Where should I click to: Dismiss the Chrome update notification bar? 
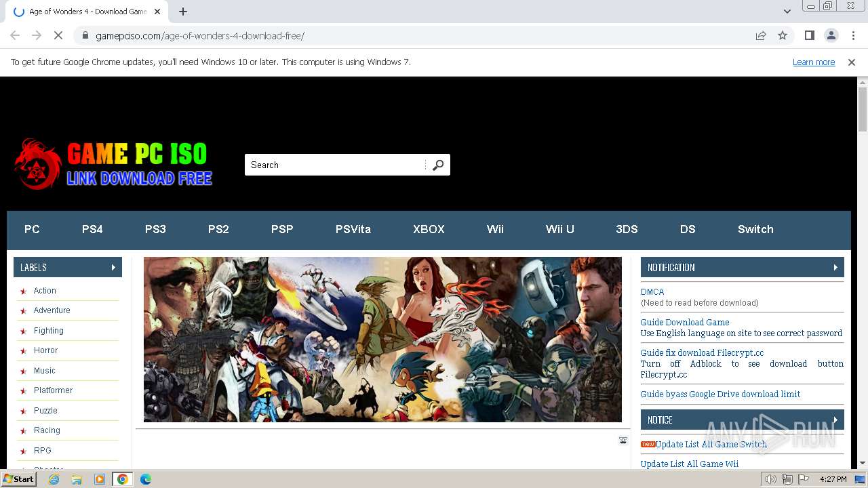(852, 62)
